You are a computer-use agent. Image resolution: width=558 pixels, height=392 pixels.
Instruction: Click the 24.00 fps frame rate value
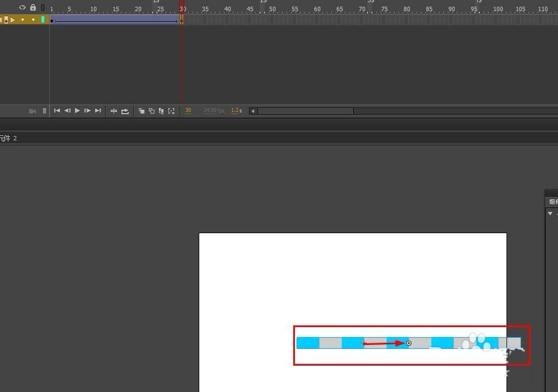(214, 110)
